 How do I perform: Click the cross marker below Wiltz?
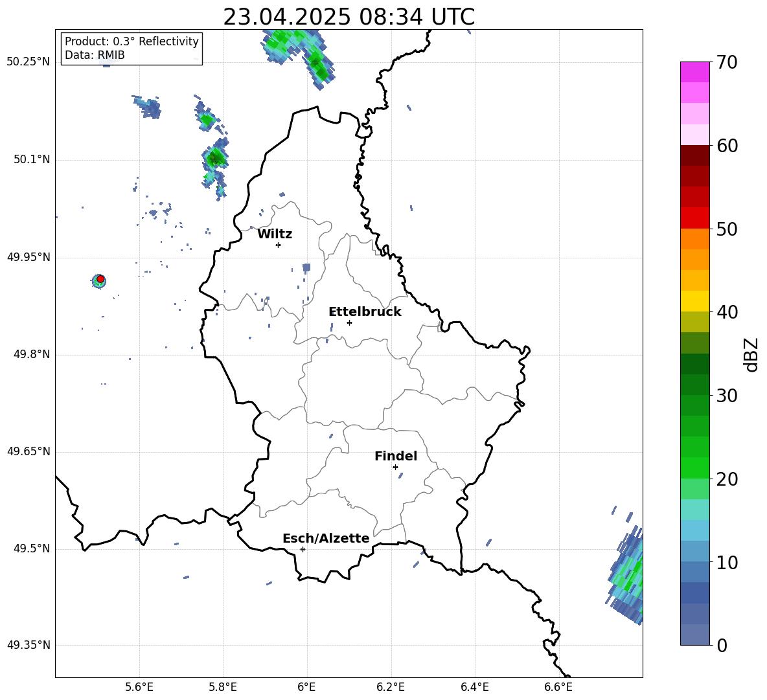(279, 245)
